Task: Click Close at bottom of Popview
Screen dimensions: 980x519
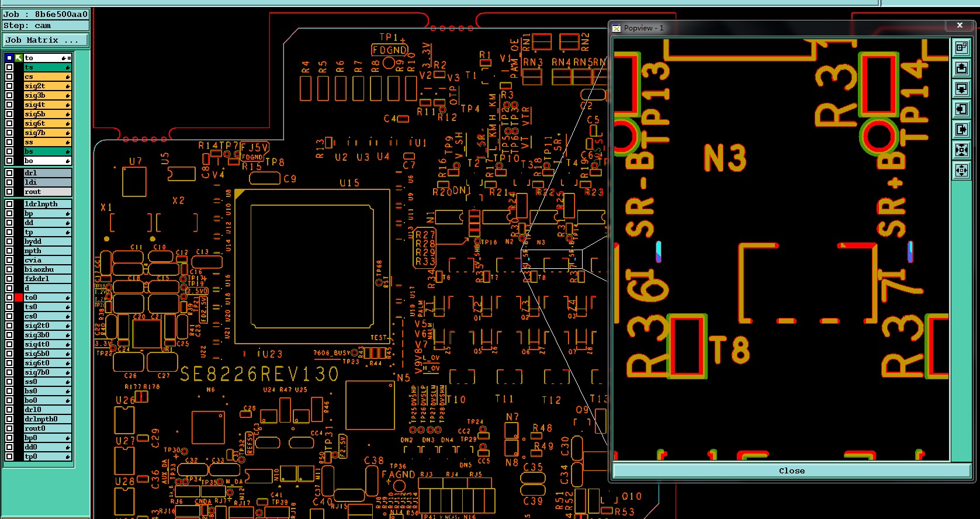Action: pyautogui.click(x=792, y=470)
